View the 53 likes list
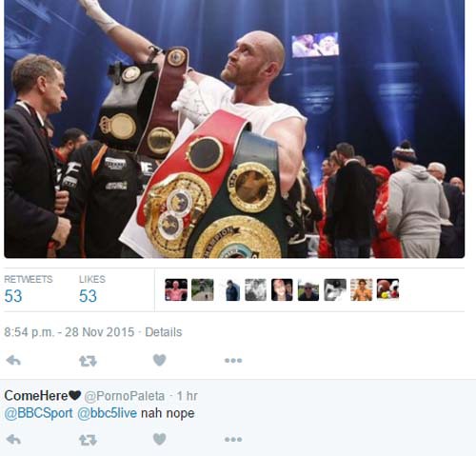 tap(92, 289)
